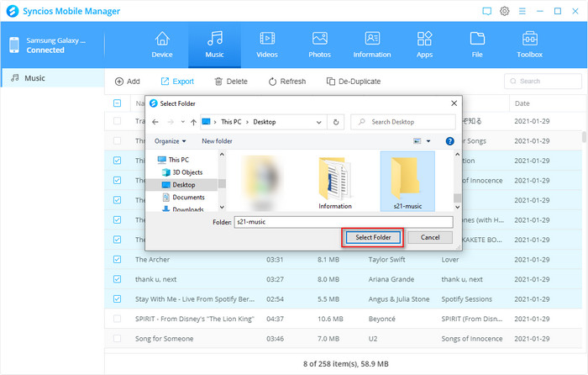This screenshot has height=375, width=588.
Task: Close the Select Folder dialog
Action: pos(454,103)
